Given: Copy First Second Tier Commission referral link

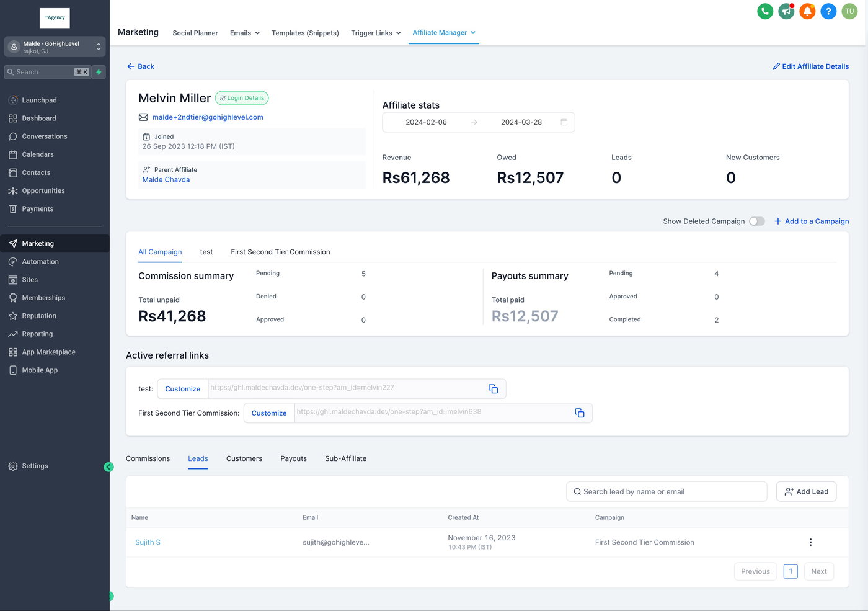Looking at the screenshot, I should [x=579, y=413].
